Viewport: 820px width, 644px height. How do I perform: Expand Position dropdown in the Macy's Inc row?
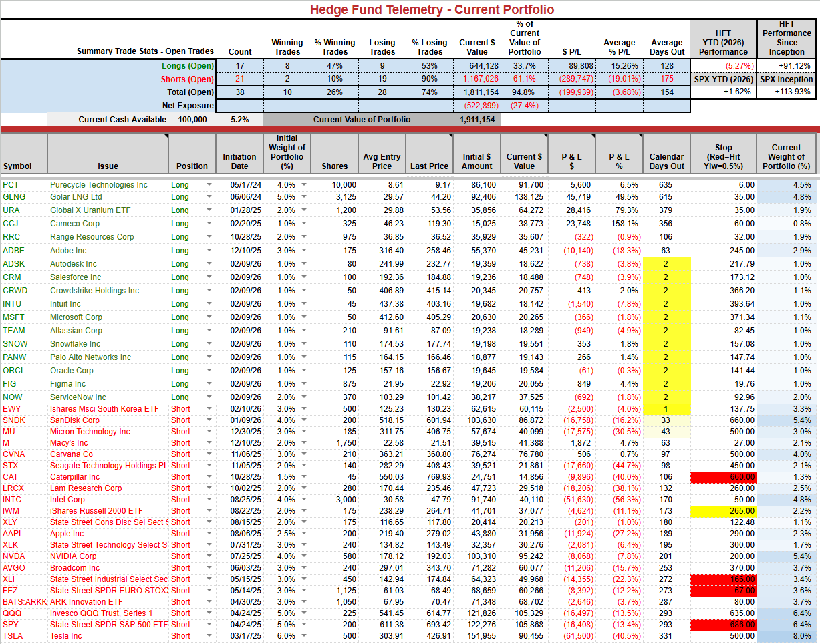[x=209, y=443]
